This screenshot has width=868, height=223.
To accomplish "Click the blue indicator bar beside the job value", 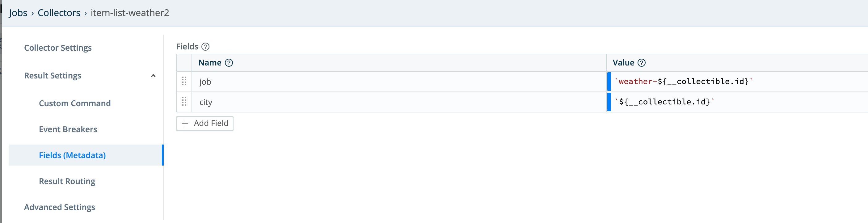I will click(609, 82).
